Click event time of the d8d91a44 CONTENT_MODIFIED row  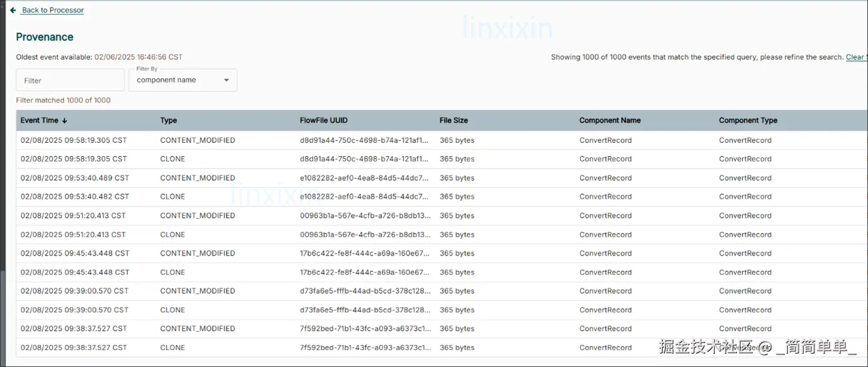click(x=73, y=140)
